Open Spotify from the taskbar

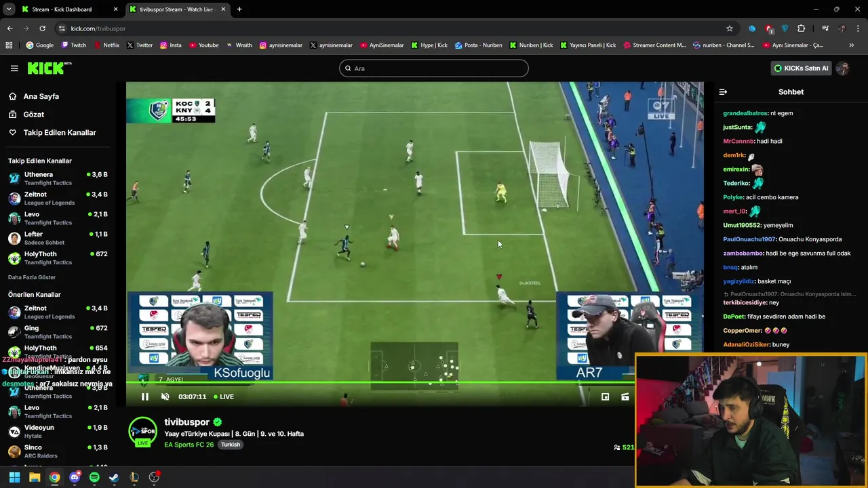point(94,477)
